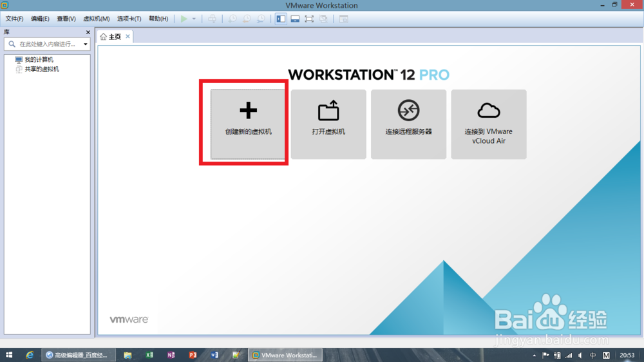The height and width of the screenshot is (362, 644).
Task: Open the notepad app icon on the taskbar
Action: coord(236,355)
